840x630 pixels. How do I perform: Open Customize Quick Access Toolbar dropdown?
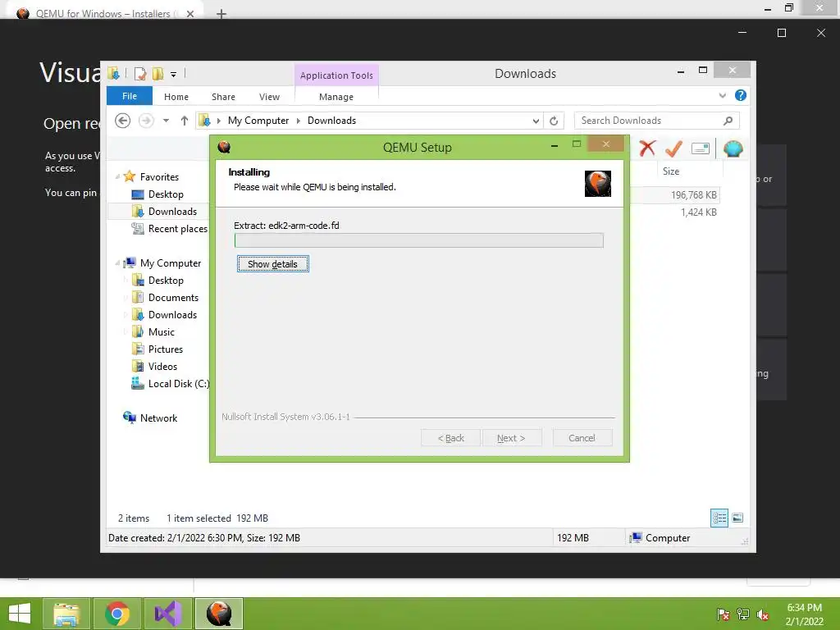point(174,75)
